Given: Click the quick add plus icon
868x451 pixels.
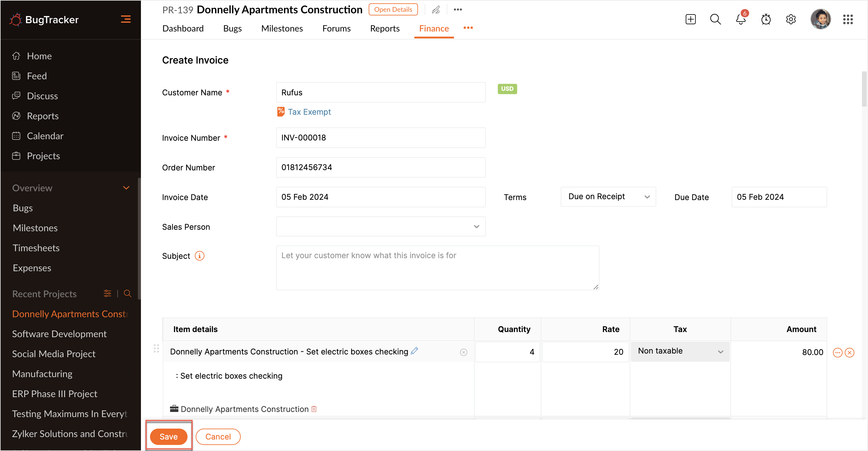Looking at the screenshot, I should tap(690, 20).
